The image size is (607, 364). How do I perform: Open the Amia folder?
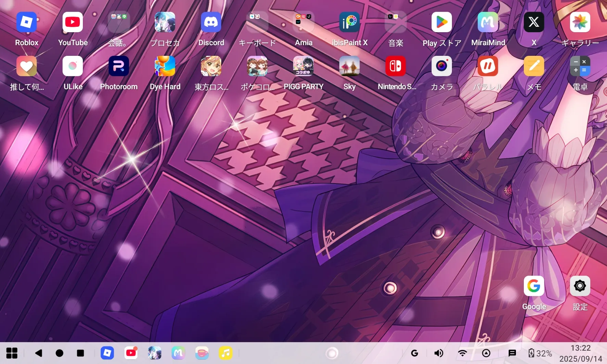(x=303, y=22)
